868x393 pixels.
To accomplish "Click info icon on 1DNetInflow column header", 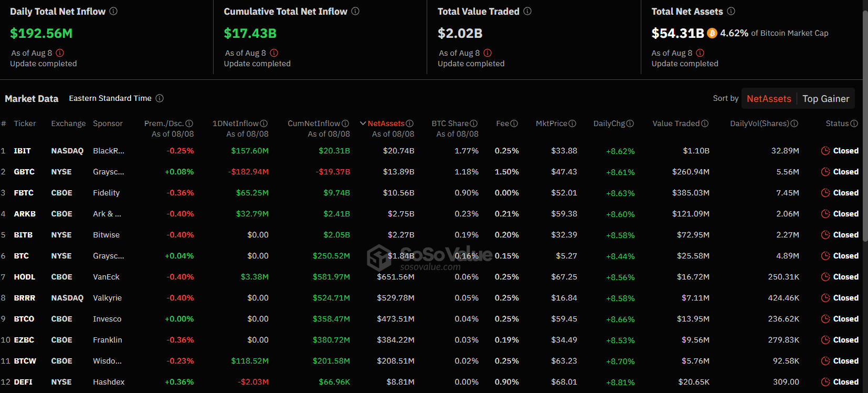I will (264, 123).
